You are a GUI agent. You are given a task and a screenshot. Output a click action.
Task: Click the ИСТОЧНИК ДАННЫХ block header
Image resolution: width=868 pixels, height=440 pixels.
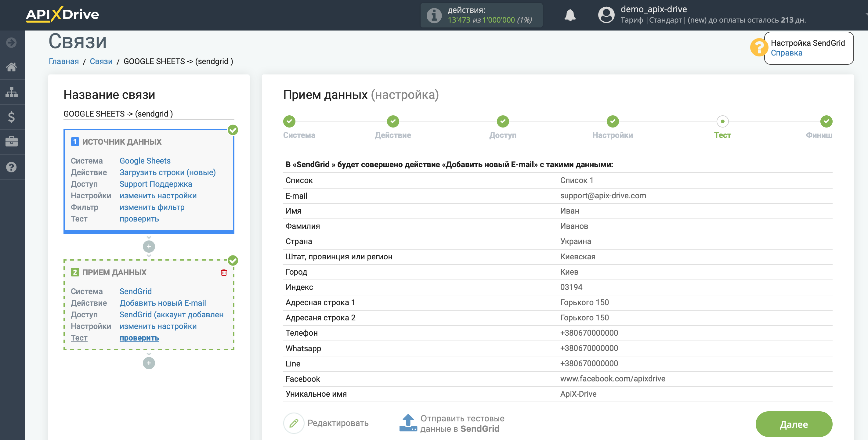tap(116, 142)
